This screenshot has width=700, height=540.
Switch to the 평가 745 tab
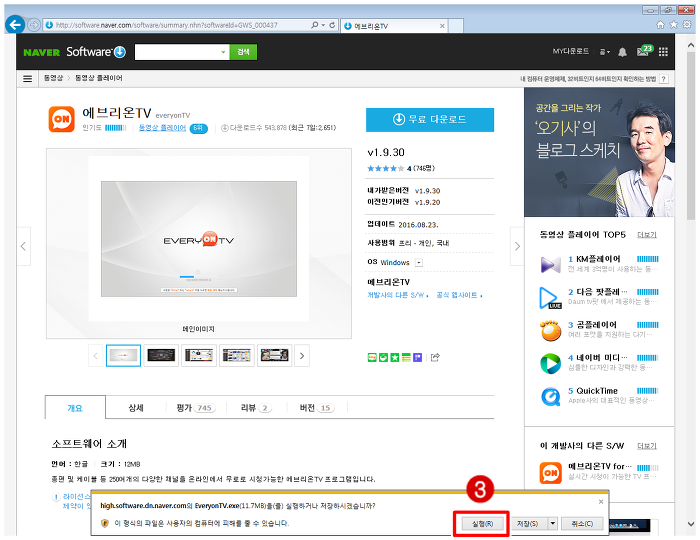(196, 407)
